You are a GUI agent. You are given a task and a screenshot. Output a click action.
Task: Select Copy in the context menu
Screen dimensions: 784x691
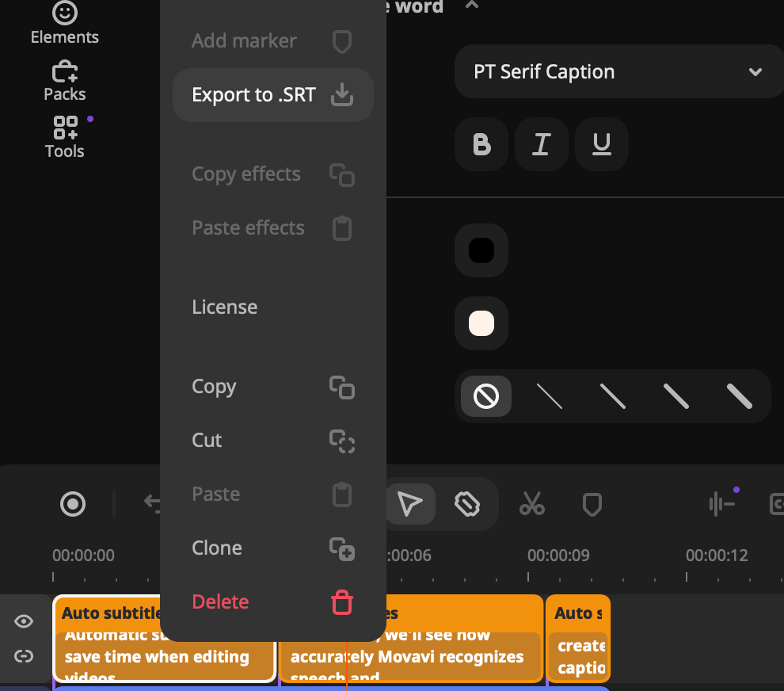pyautogui.click(x=273, y=387)
